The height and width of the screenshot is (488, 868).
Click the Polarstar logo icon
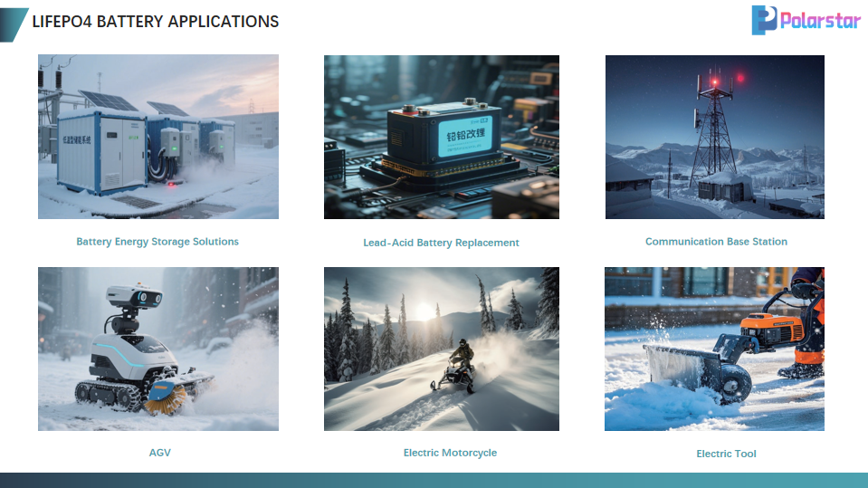pyautogui.click(x=764, y=20)
